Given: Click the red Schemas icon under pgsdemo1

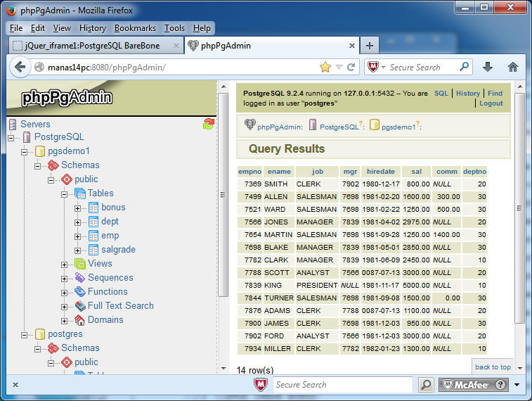Looking at the screenshot, I should coord(53,165).
